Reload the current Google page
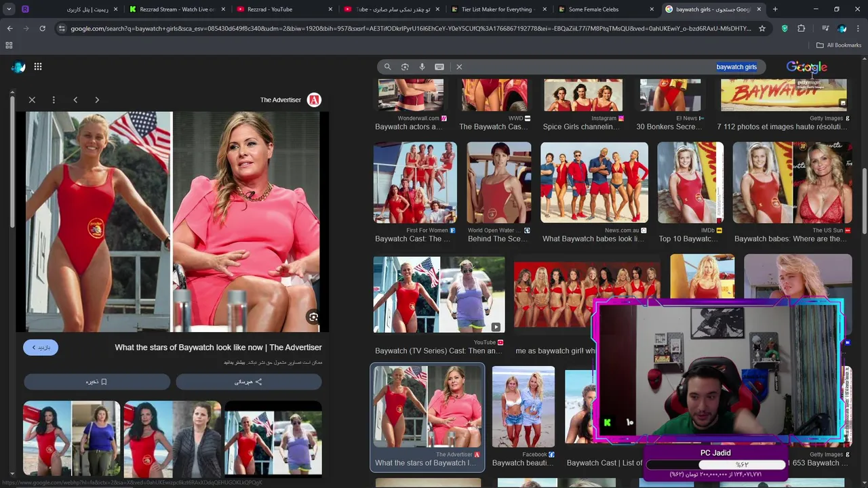Screen dimensions: 868x488 (x=42, y=28)
